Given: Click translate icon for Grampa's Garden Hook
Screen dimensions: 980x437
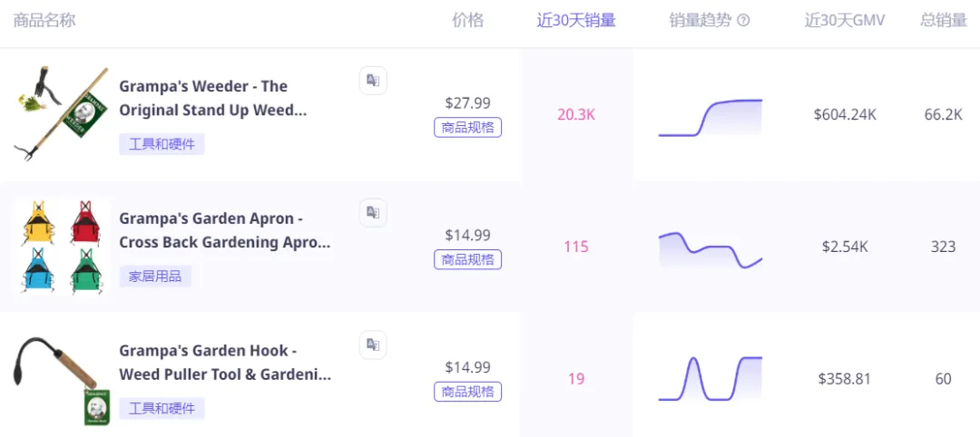Looking at the screenshot, I should [x=373, y=345].
